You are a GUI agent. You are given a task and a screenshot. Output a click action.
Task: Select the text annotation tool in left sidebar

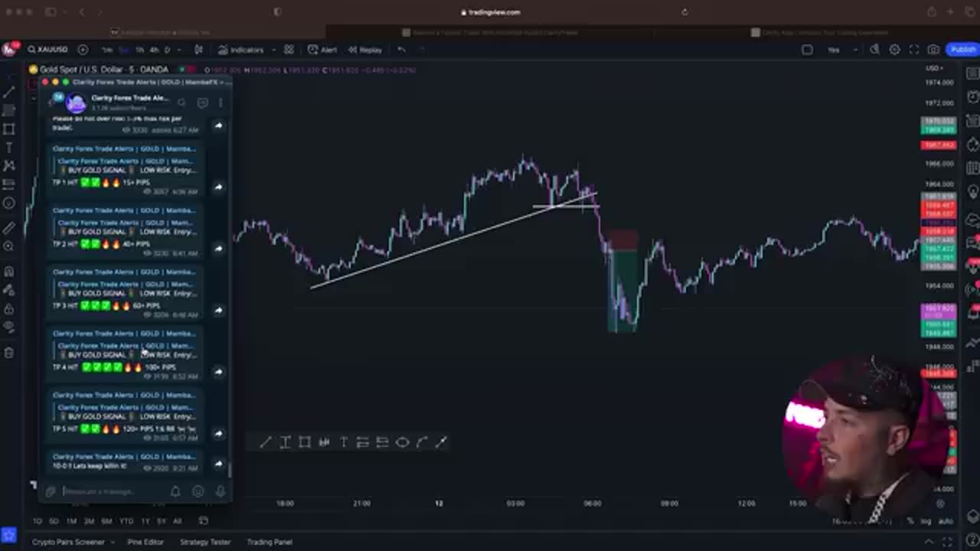click(9, 147)
